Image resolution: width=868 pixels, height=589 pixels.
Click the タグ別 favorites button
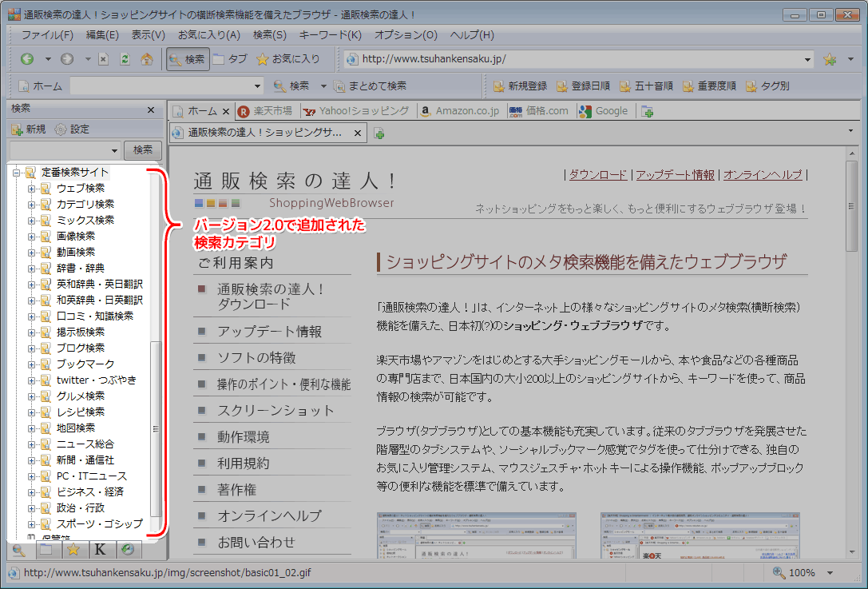click(768, 86)
